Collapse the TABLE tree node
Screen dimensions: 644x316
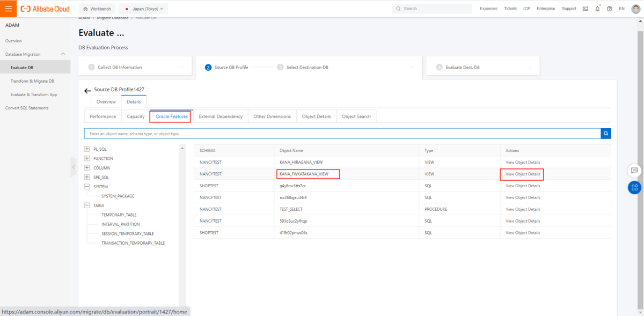87,205
